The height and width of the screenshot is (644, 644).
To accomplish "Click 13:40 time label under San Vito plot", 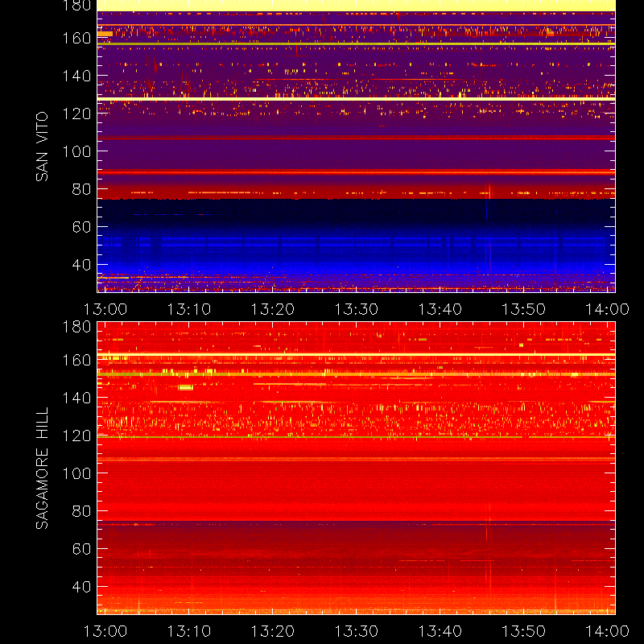I will (440, 309).
